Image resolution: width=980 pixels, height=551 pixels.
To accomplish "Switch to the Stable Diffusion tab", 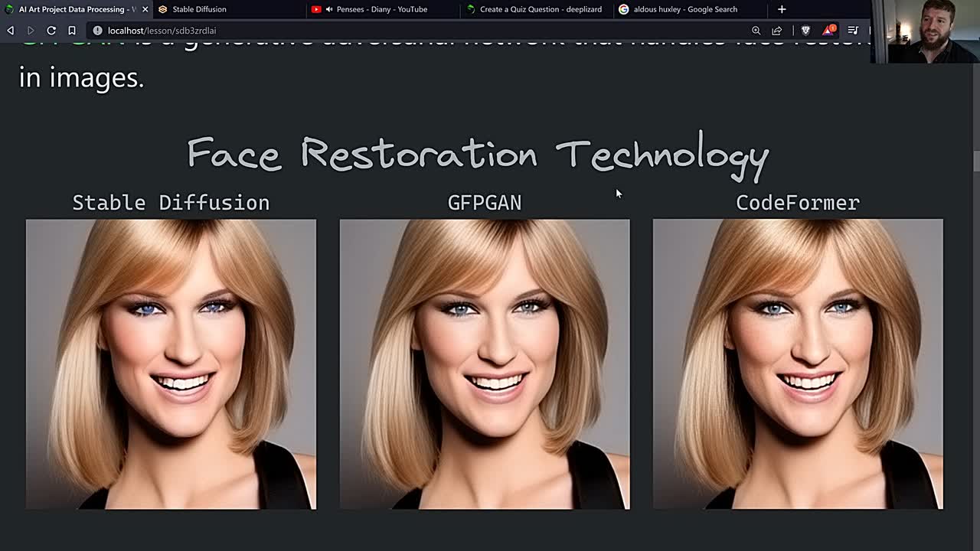I will 228,9.
